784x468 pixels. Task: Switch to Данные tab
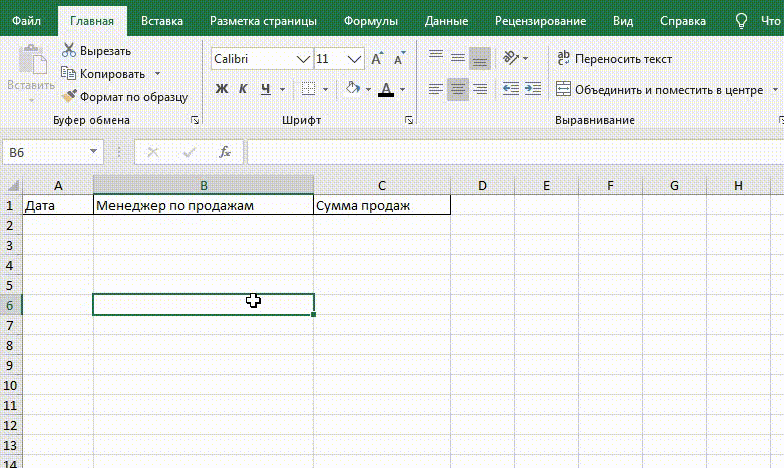click(x=446, y=21)
